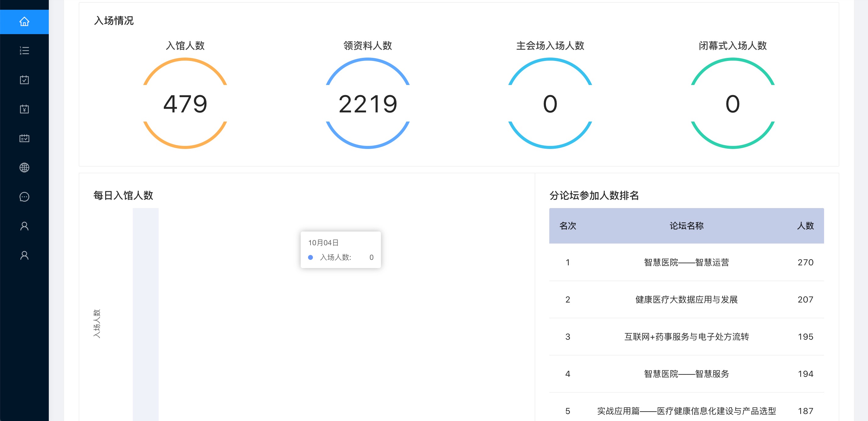The height and width of the screenshot is (421, 868).
Task: Click the 入场情况 section title
Action: tap(114, 20)
